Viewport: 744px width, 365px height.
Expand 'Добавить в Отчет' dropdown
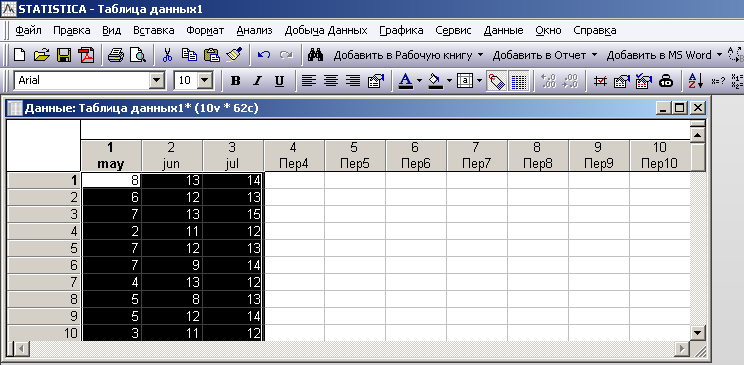(x=594, y=55)
